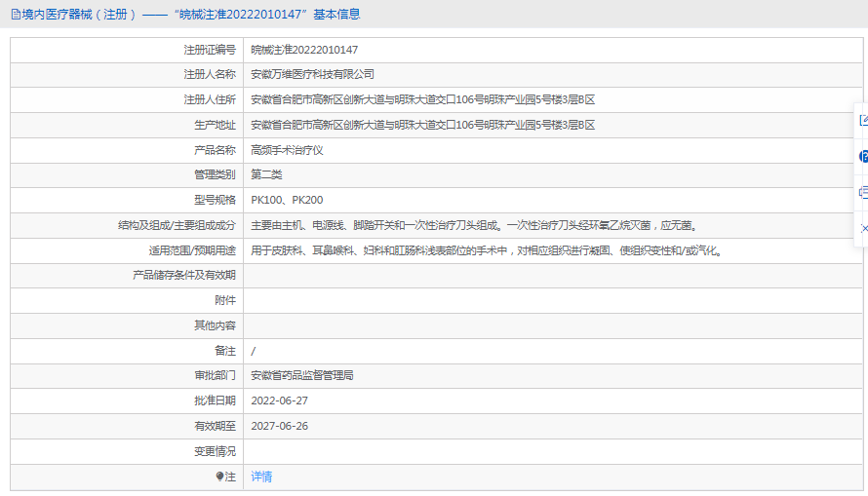Click the 批准日期 label
The image size is (868, 496).
pyautogui.click(x=215, y=401)
